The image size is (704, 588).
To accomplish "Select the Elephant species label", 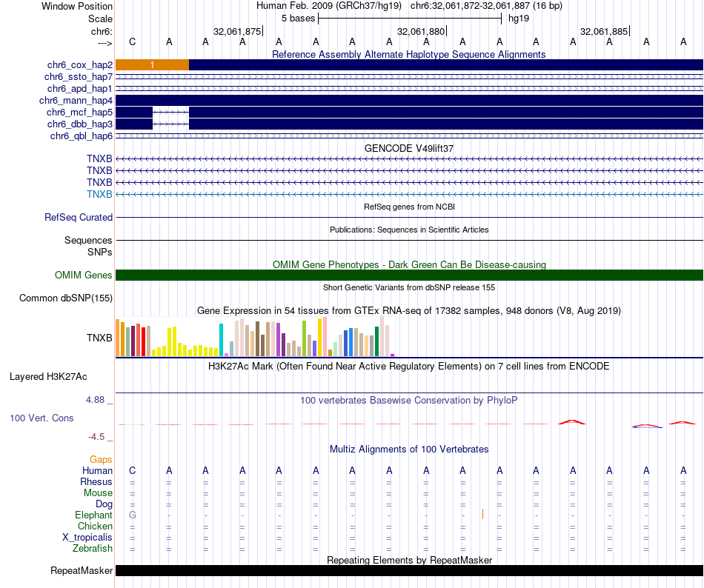I will pos(93,515).
